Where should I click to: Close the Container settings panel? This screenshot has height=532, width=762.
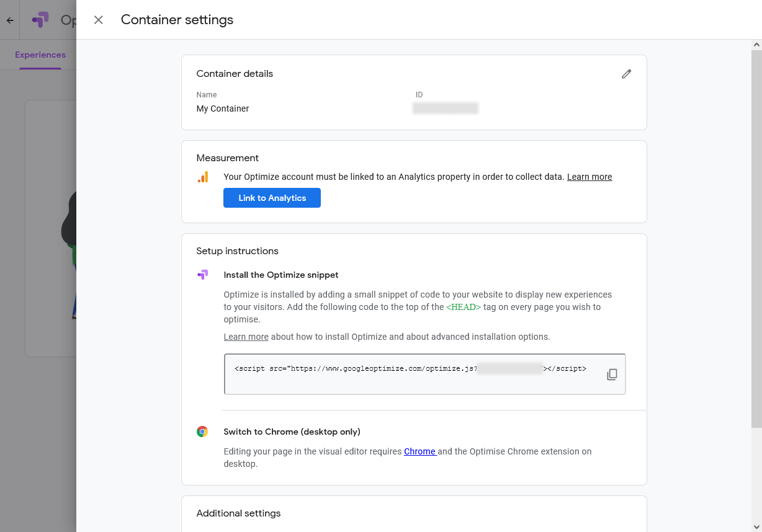(98, 20)
